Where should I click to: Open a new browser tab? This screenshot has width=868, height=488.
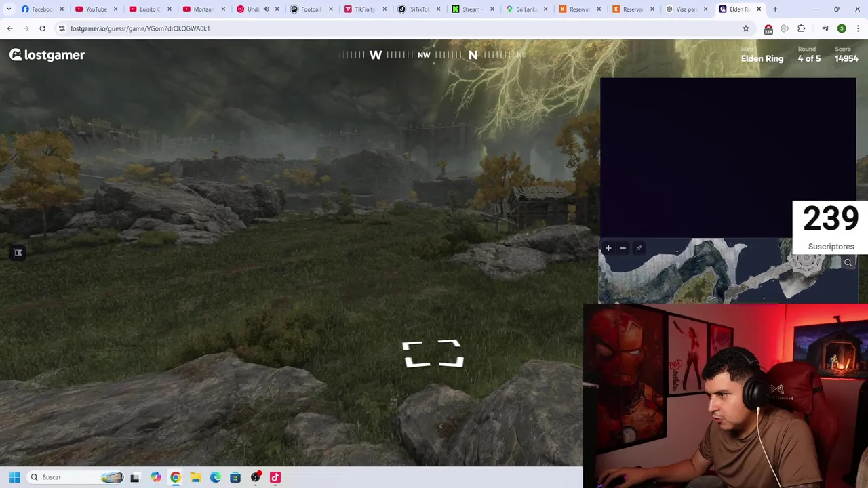click(775, 9)
